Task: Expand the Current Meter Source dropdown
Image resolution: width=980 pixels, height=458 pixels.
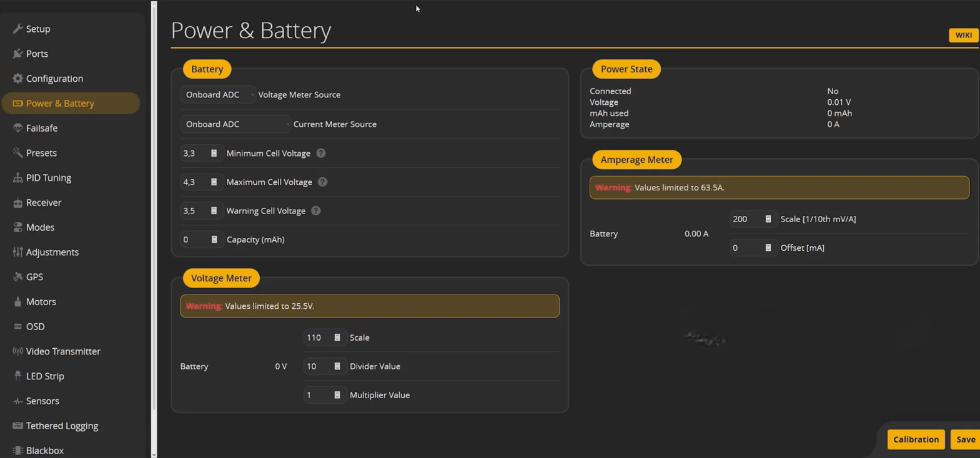Action: [235, 124]
